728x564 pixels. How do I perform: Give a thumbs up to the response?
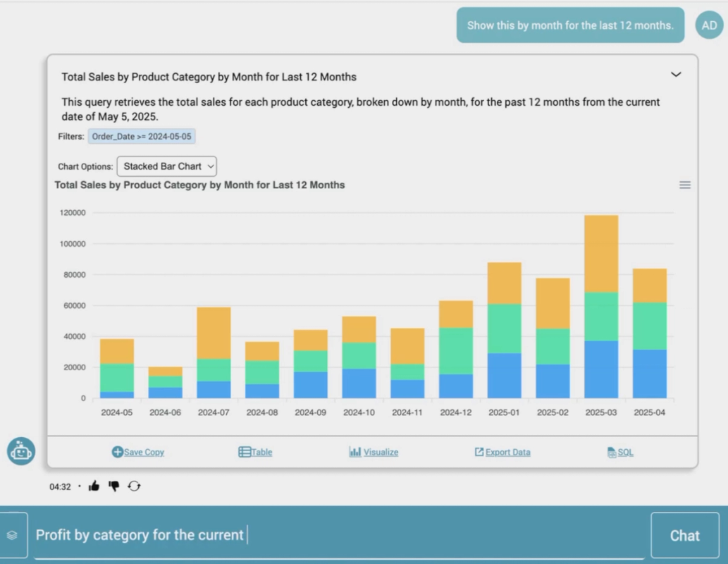coord(94,486)
